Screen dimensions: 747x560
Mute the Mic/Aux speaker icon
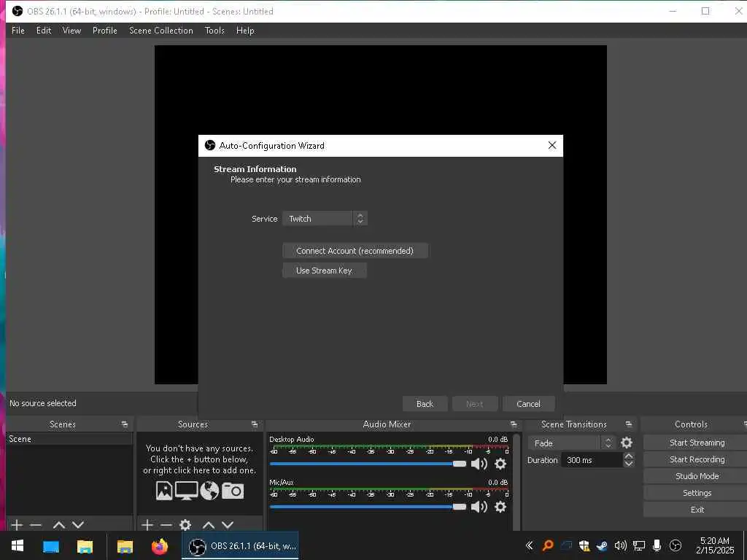[479, 507]
